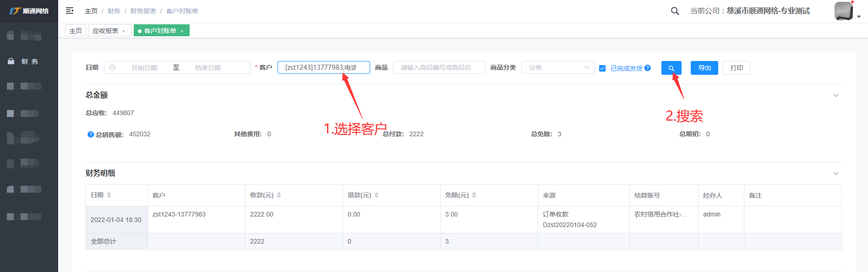This screenshot has width=868, height=272.
Task: Toggle the sidebar collapse hamburger icon
Action: point(70,11)
